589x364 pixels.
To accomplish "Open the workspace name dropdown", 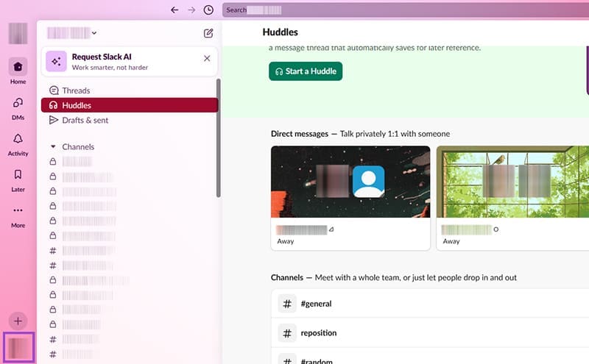I will point(72,33).
